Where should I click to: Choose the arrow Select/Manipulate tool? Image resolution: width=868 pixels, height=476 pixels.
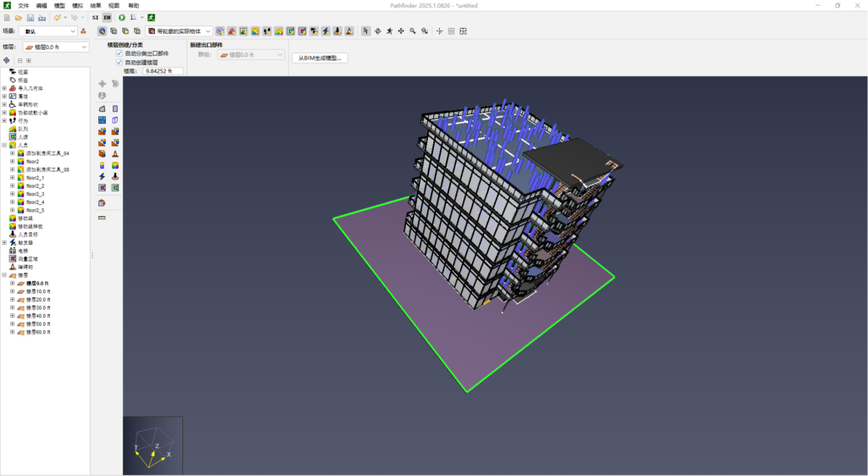(365, 31)
